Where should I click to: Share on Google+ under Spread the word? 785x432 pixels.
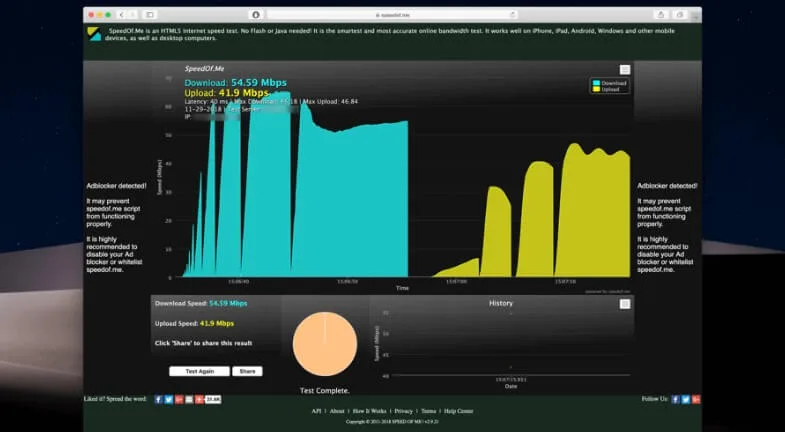pos(179,399)
